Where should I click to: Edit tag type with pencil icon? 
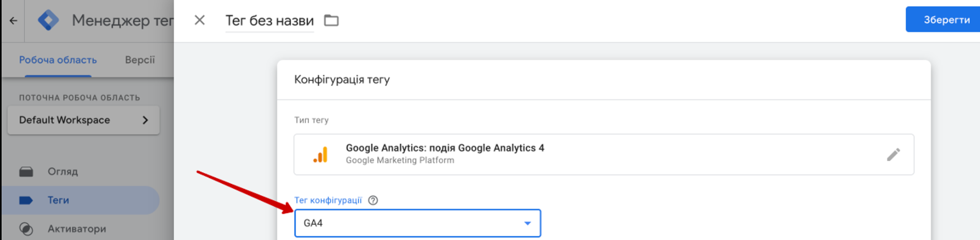tap(893, 154)
